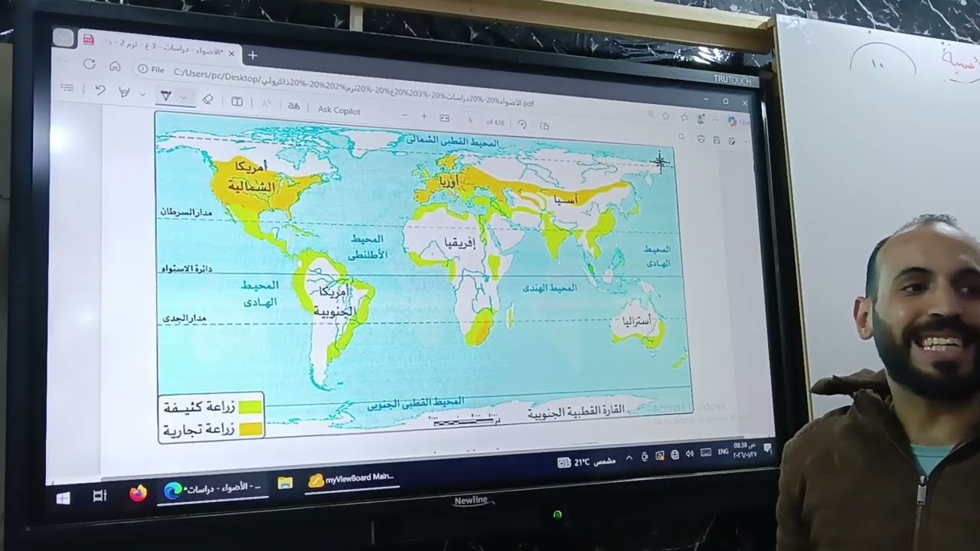Viewport: 980px width, 551px height.
Task: Go to the browser home page
Action: [115, 67]
